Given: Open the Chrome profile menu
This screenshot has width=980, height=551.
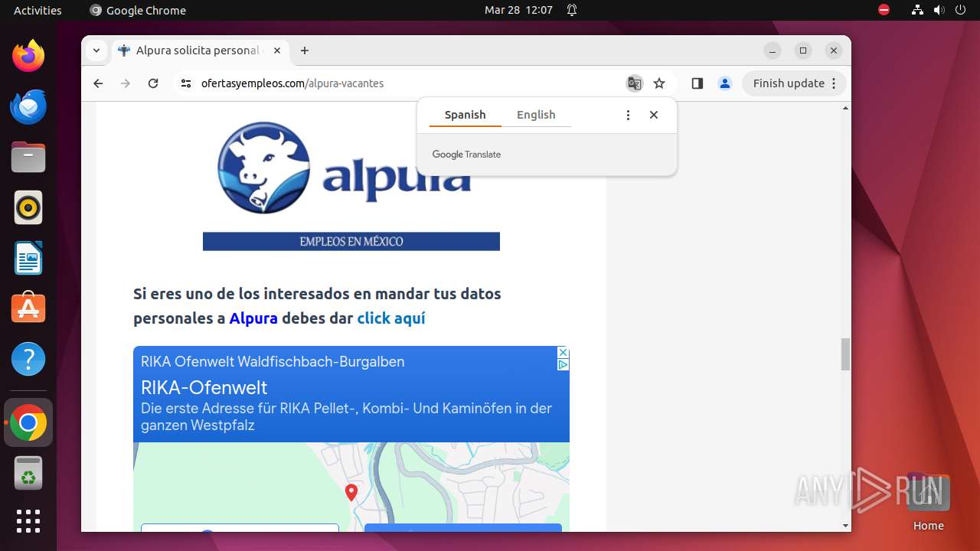Looking at the screenshot, I should tap(725, 83).
